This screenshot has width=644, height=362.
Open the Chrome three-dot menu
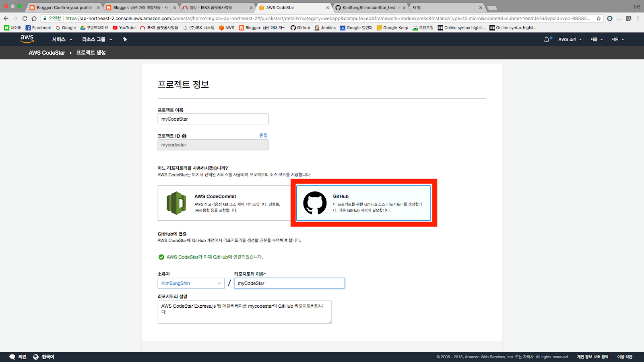tap(638, 19)
